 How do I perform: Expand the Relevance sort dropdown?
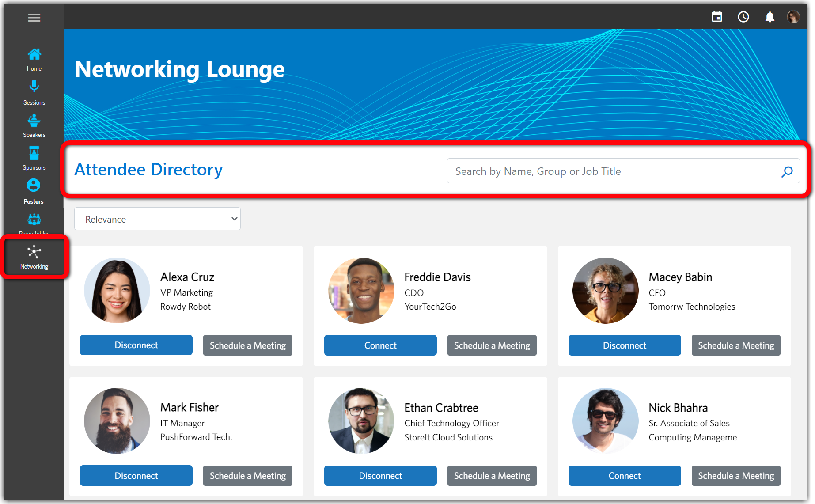[157, 219]
